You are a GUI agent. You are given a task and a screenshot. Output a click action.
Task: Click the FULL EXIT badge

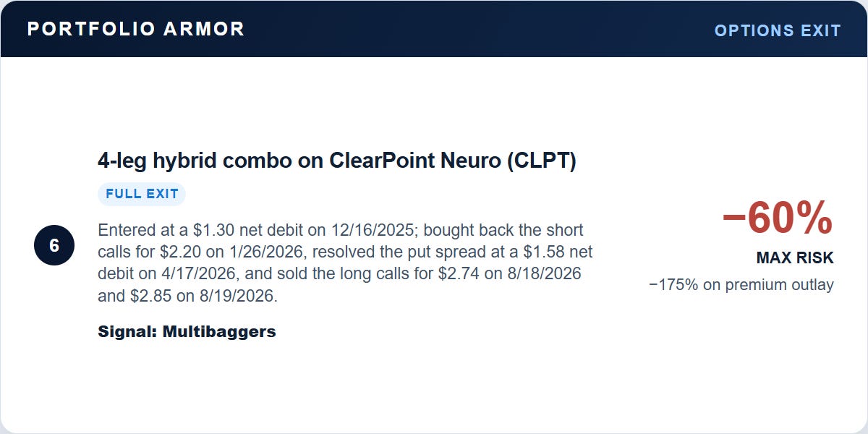tap(142, 194)
